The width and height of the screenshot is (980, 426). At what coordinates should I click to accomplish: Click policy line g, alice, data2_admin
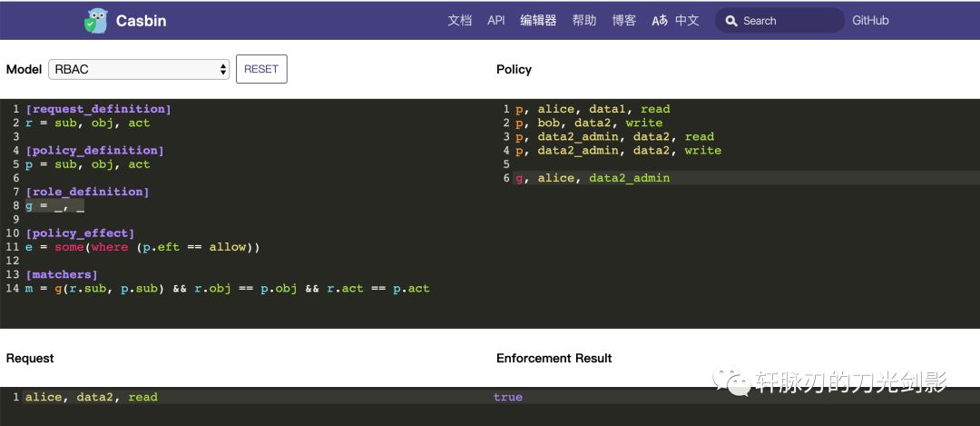pyautogui.click(x=593, y=178)
